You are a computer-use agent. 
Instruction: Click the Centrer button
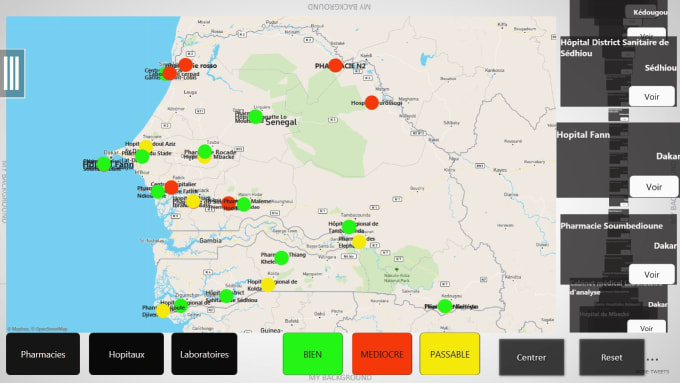(532, 357)
